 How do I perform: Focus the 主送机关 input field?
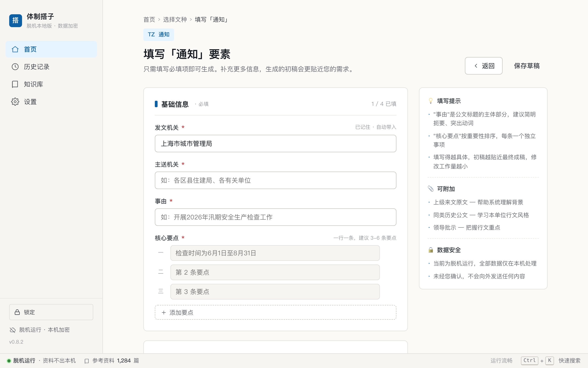coord(276,180)
